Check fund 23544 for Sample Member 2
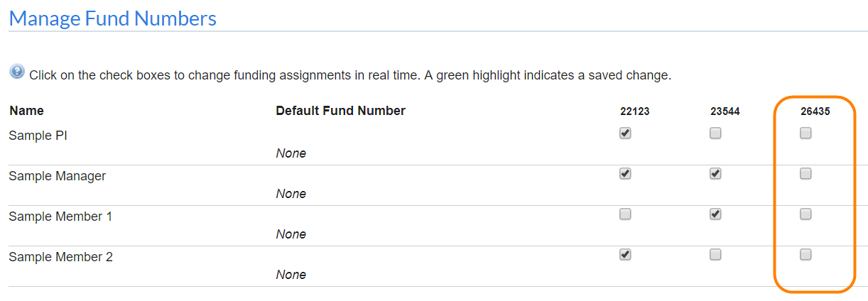 tap(715, 254)
